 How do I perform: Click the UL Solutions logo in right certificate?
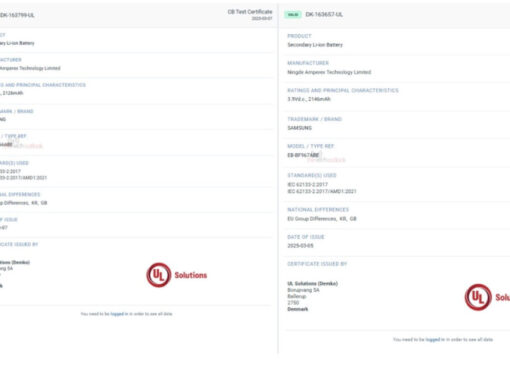coord(487,297)
